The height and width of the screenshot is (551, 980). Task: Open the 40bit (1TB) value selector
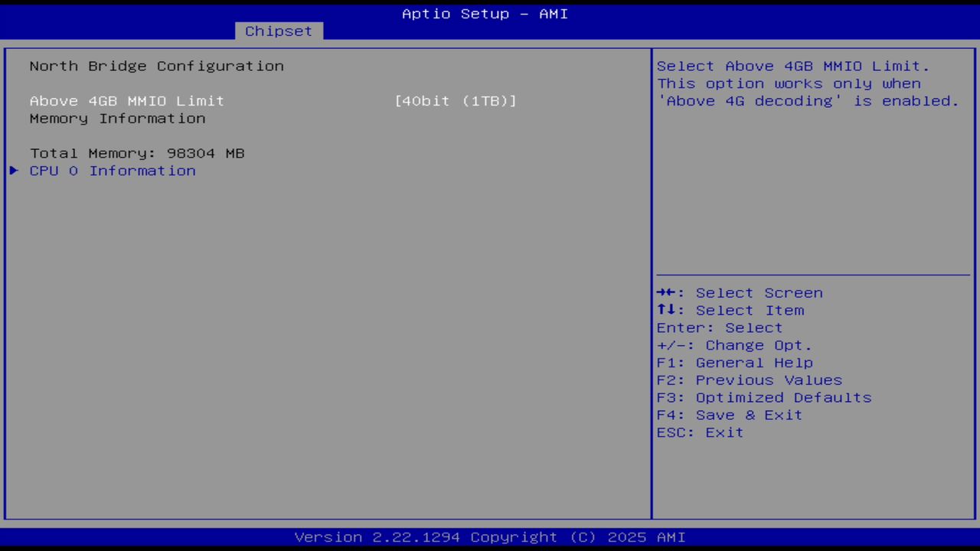[456, 100]
